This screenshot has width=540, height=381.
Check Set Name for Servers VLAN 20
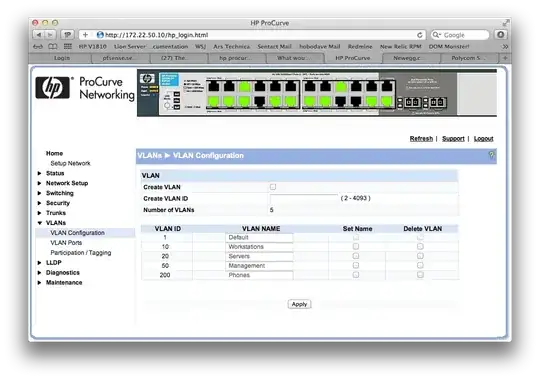[x=356, y=256]
